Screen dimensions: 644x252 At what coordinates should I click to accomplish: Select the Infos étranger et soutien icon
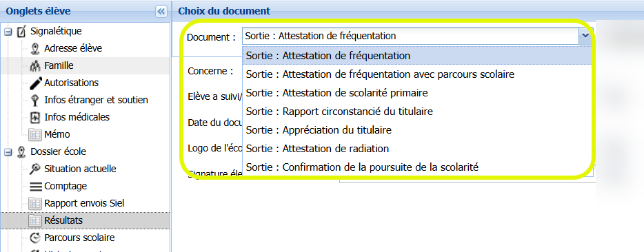pyautogui.click(x=35, y=100)
